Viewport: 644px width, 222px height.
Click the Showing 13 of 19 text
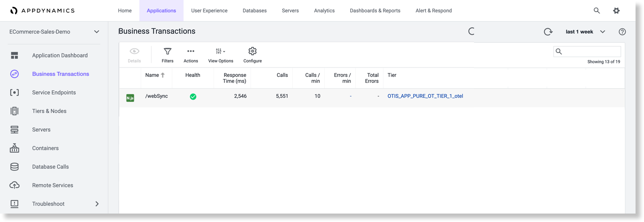(603, 62)
